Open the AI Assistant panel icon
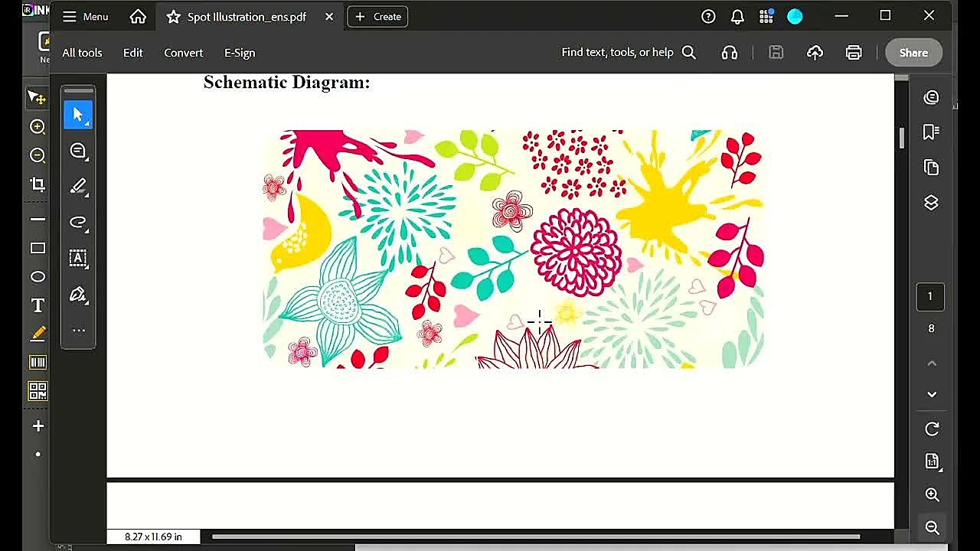980x551 pixels. click(x=931, y=97)
